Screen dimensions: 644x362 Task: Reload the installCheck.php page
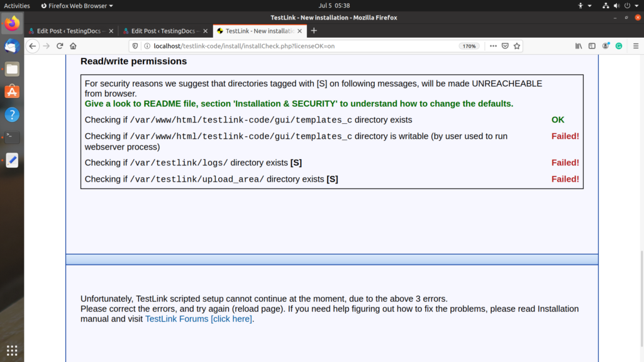pyautogui.click(x=60, y=46)
